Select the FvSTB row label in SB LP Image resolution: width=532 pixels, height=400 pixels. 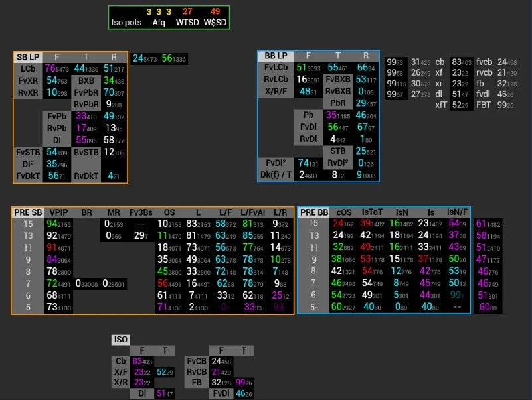click(28, 152)
